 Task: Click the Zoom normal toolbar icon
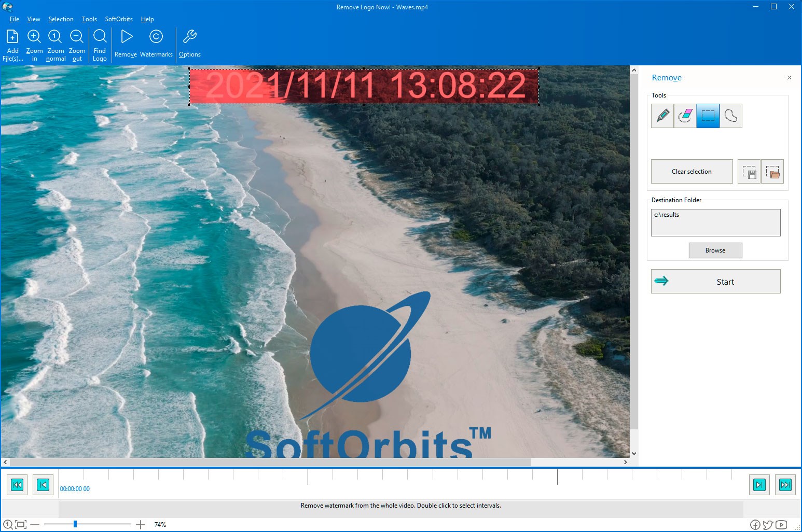click(55, 37)
